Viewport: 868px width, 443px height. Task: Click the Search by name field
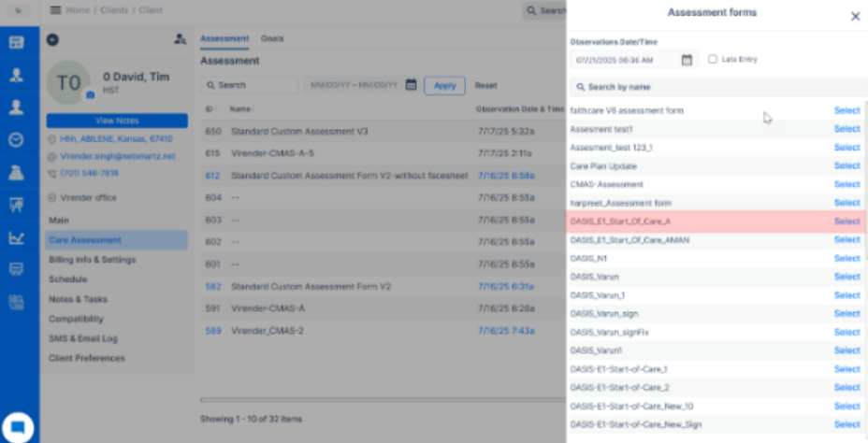click(x=716, y=87)
